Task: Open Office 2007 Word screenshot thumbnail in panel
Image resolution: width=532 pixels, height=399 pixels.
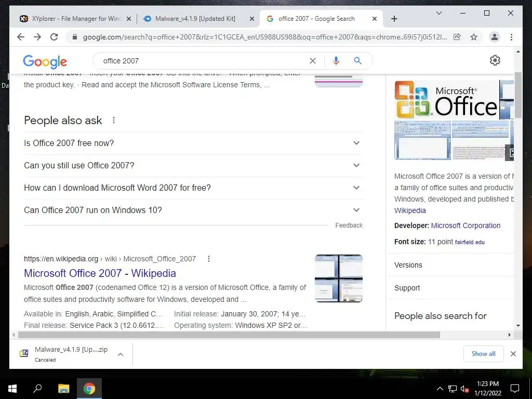Action: (x=423, y=140)
